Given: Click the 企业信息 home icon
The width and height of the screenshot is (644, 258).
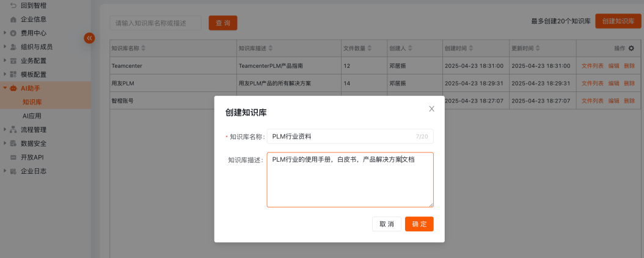Looking at the screenshot, I should (x=13, y=20).
